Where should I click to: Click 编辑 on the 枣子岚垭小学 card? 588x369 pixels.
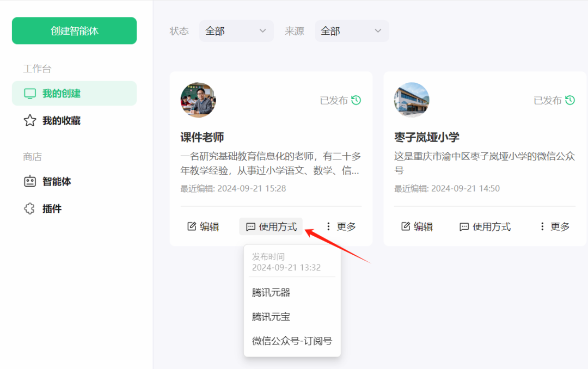[x=417, y=226]
